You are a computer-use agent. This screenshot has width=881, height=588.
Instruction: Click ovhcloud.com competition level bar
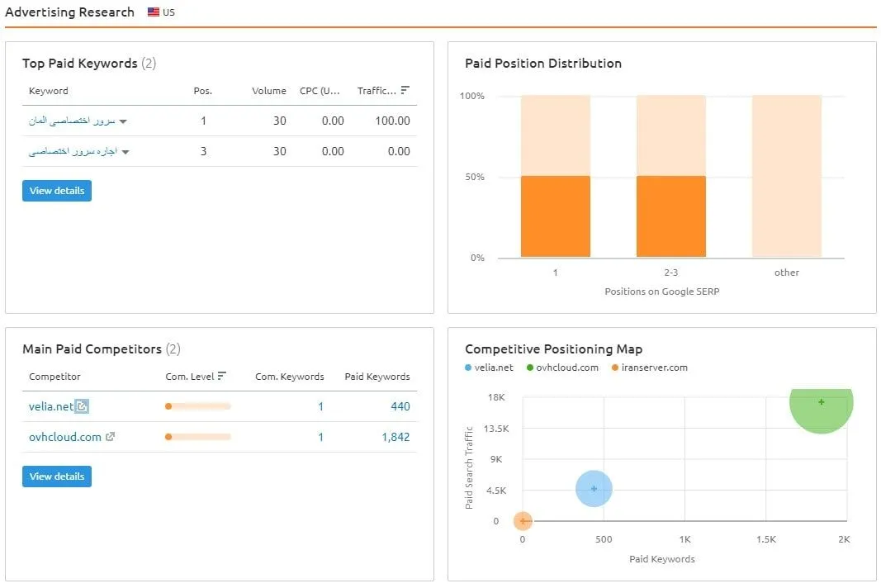click(x=198, y=437)
